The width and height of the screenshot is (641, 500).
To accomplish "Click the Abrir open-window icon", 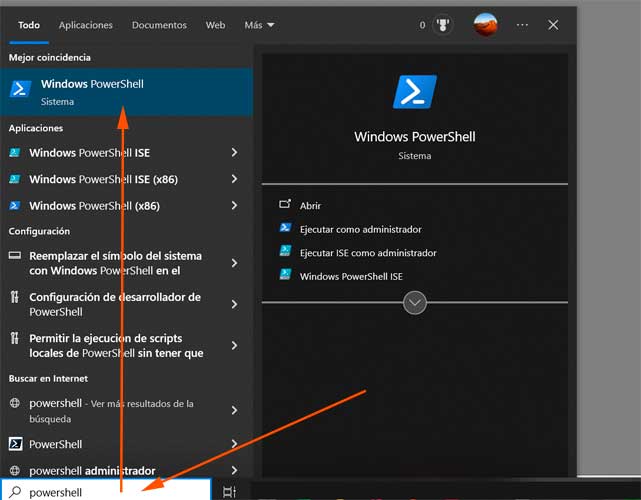I will [285, 204].
